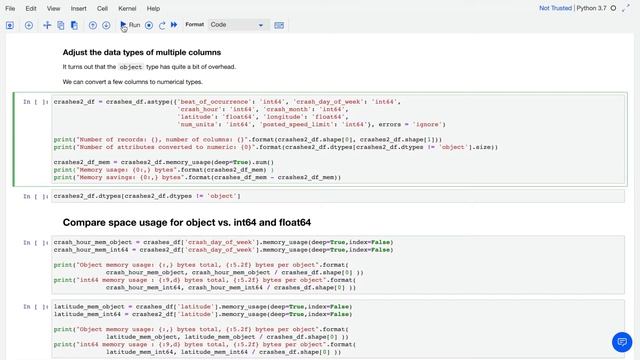Insert a new cell with plus icon

(x=29, y=25)
